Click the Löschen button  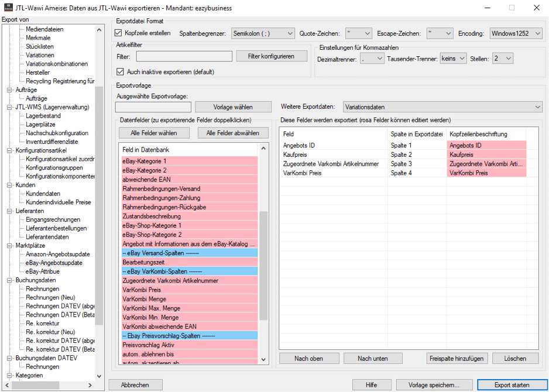pos(516,359)
